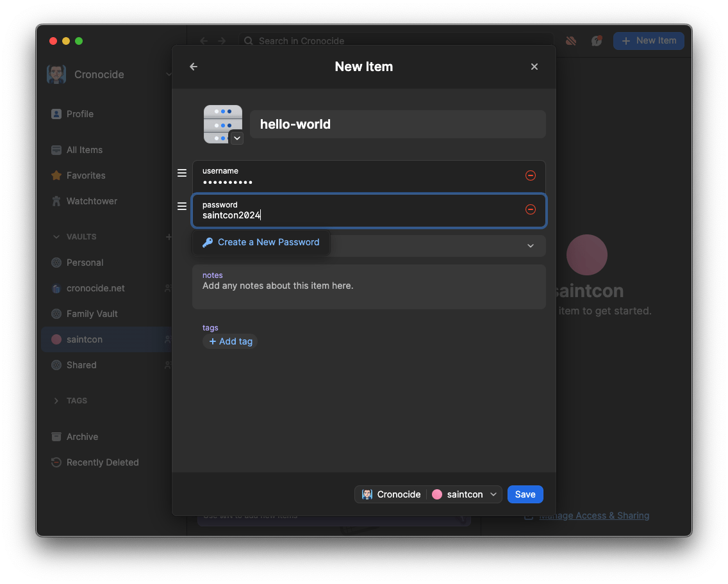Close the New Item dialog
The height and width of the screenshot is (584, 728).
click(x=534, y=67)
